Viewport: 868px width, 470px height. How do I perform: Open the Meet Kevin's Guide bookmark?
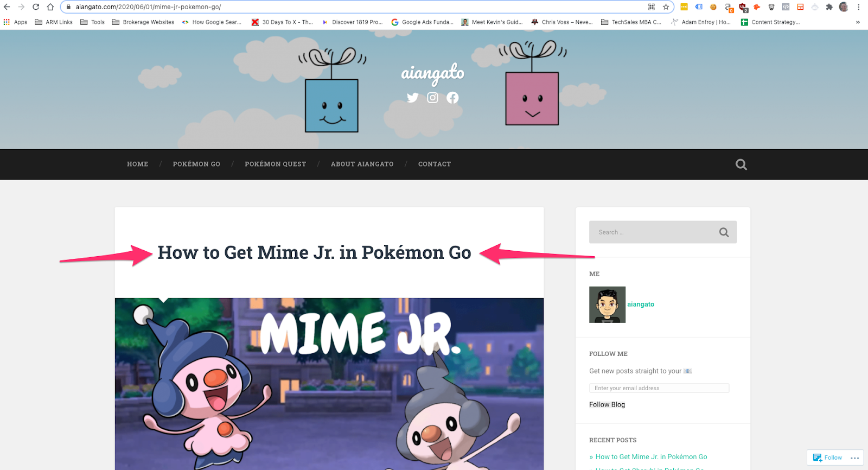(492, 22)
